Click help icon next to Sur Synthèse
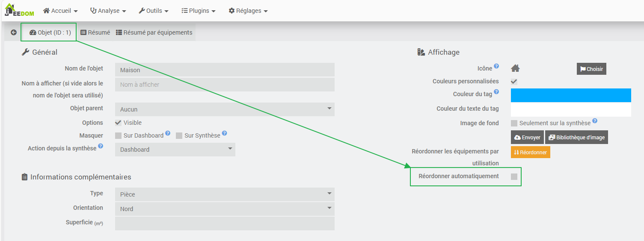This screenshot has width=644, height=241. click(225, 133)
